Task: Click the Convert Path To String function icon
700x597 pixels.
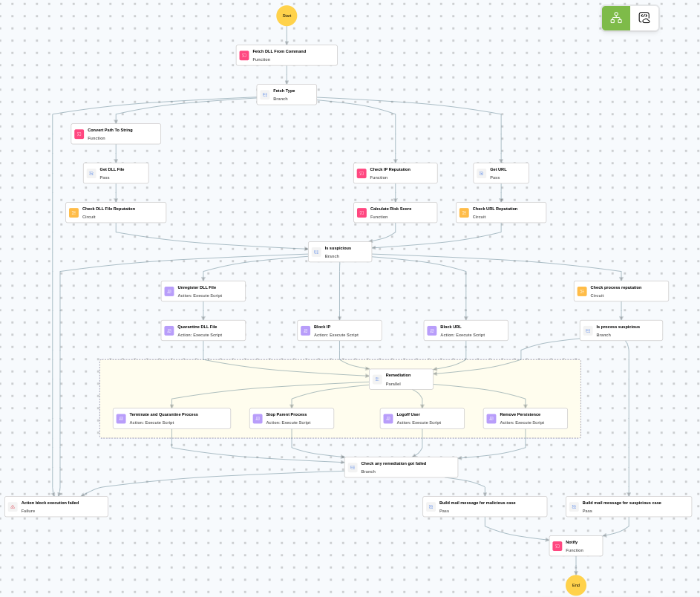Action: [79, 134]
